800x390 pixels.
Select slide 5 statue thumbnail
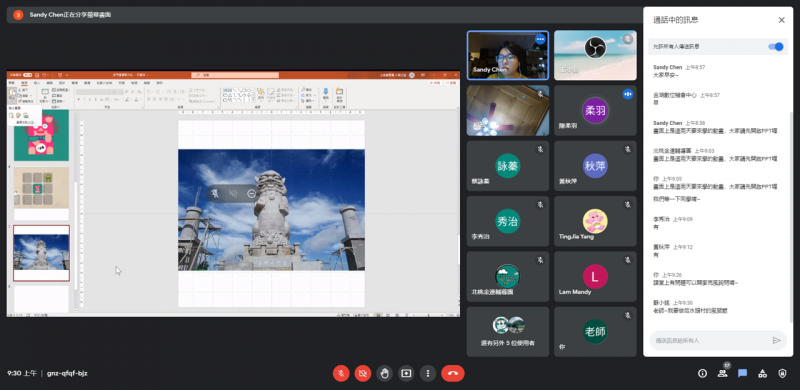click(x=41, y=253)
